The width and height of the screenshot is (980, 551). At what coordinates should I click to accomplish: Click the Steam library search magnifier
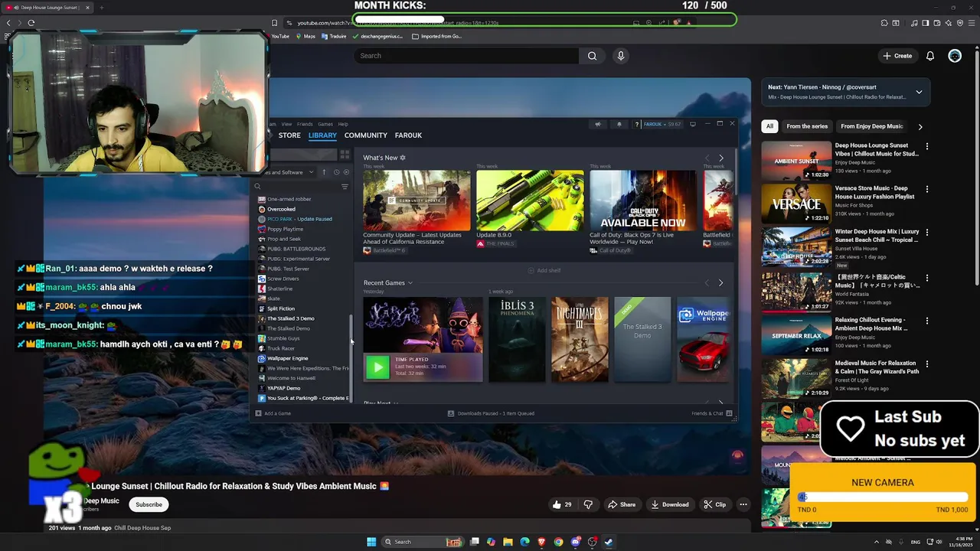tap(257, 187)
